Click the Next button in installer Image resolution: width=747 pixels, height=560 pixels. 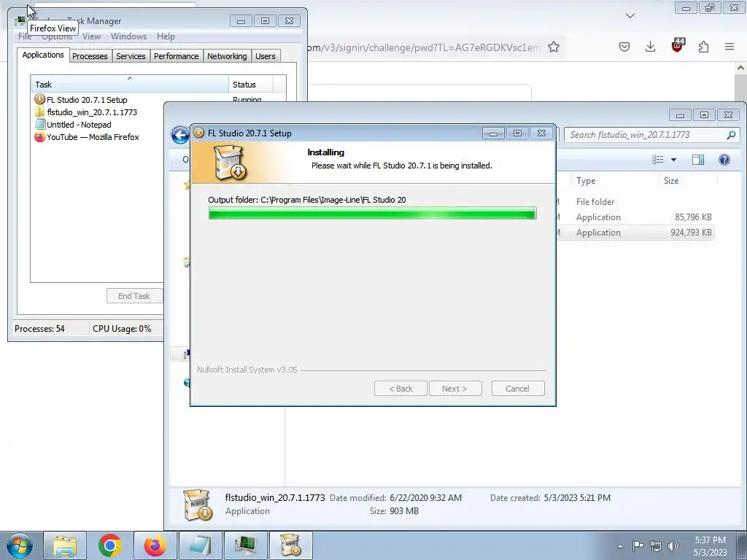click(455, 389)
